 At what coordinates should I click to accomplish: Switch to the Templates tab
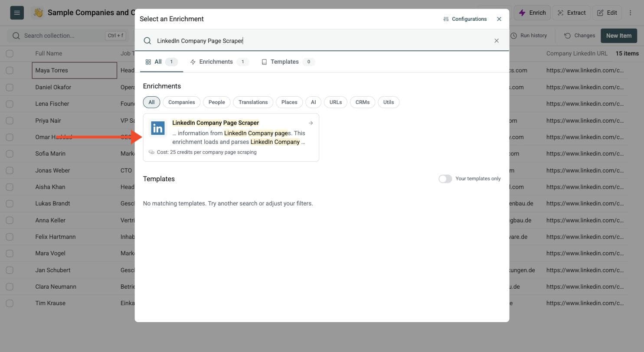tap(288, 62)
